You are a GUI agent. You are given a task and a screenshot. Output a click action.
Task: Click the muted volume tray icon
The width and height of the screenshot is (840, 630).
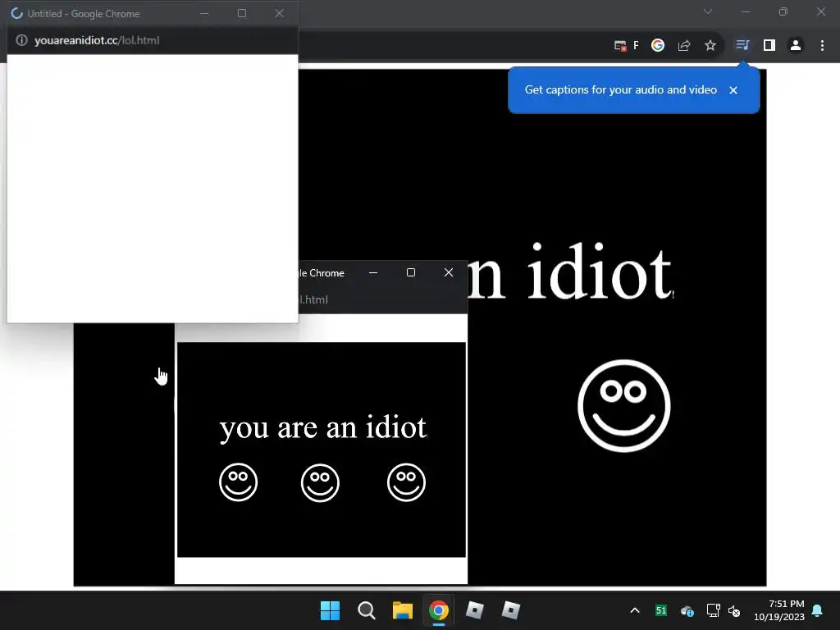[x=734, y=610]
